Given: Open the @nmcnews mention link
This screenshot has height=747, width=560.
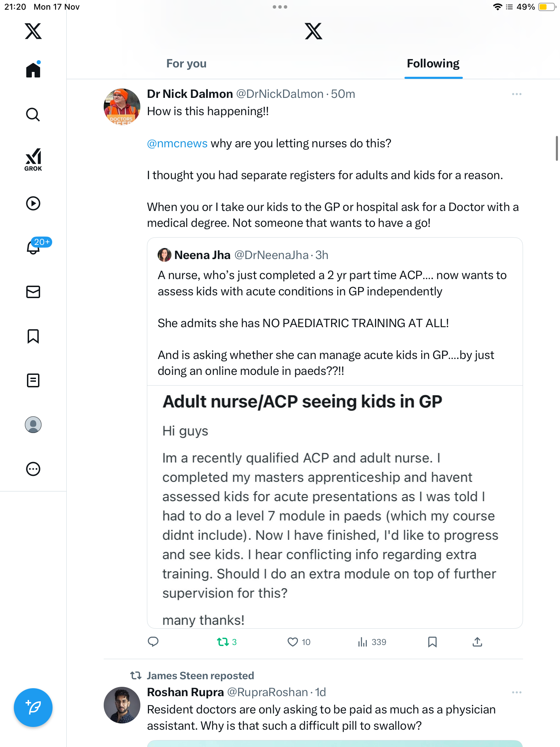Looking at the screenshot, I should 177,143.
